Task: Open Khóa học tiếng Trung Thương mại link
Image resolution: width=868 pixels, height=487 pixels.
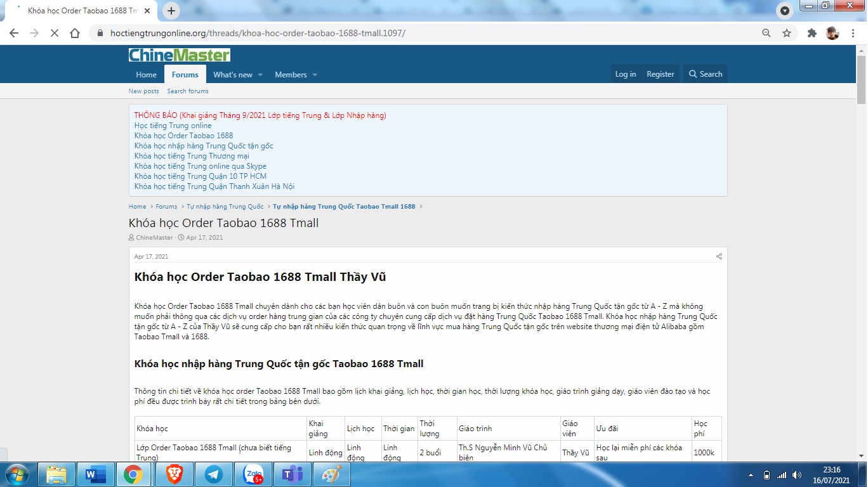Action: click(x=192, y=156)
